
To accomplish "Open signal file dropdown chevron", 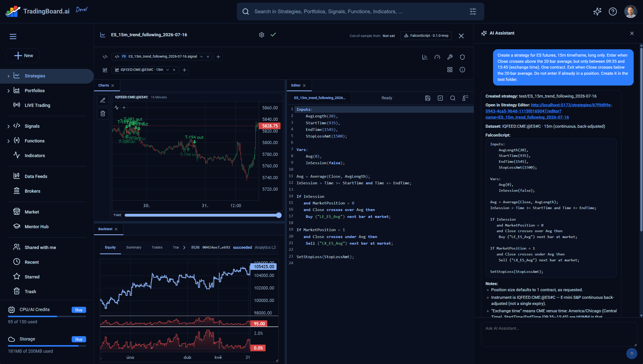I will tap(201, 57).
